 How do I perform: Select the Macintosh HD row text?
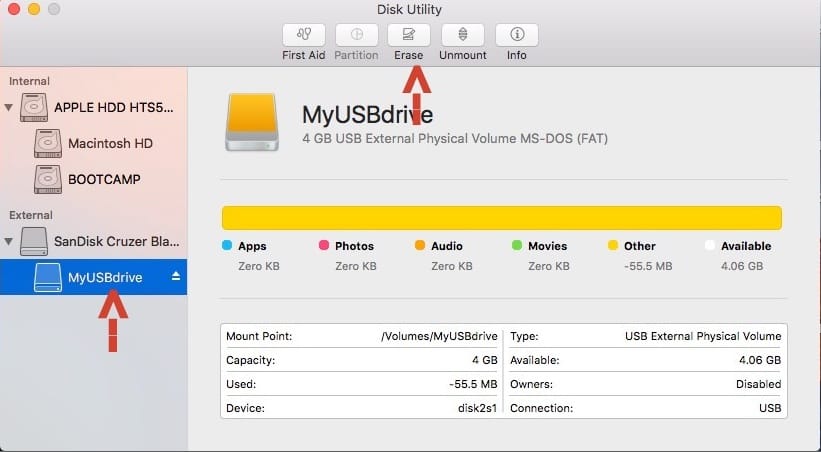tap(110, 144)
